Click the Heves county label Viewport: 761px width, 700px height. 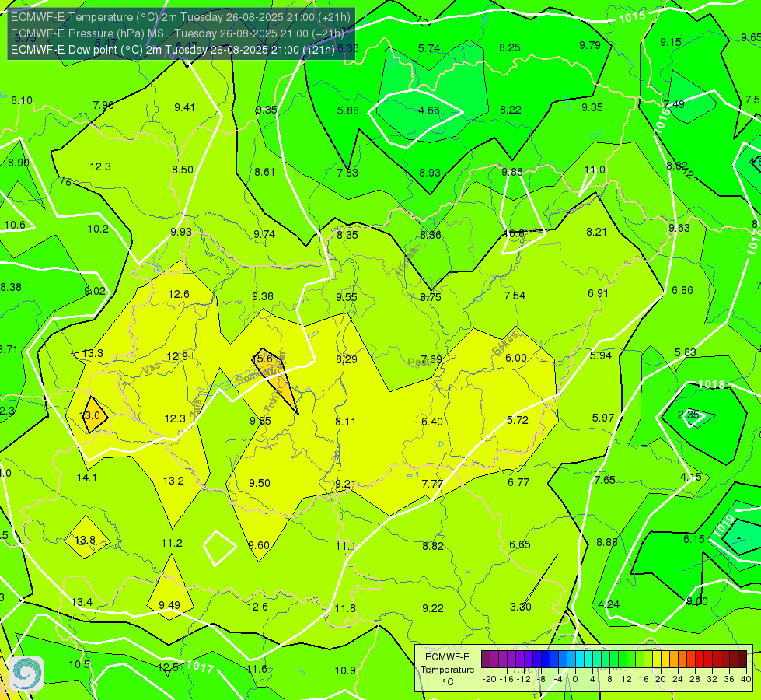(407, 261)
